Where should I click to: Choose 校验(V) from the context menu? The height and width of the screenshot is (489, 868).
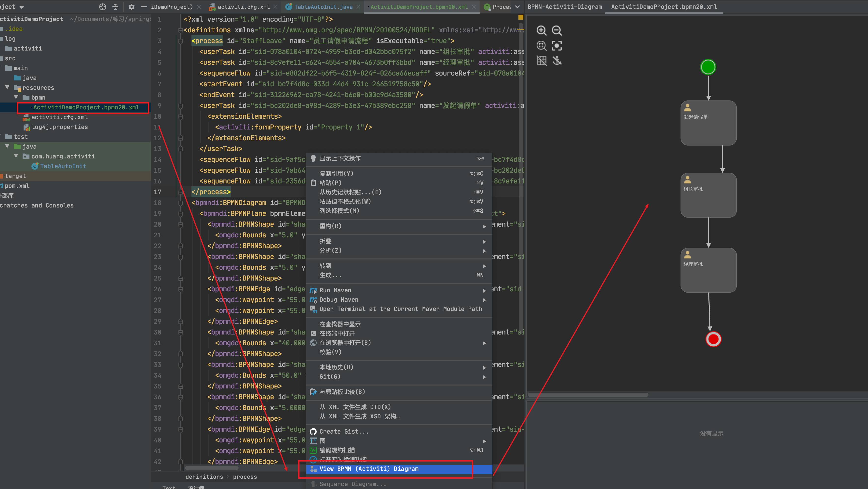(x=399, y=352)
